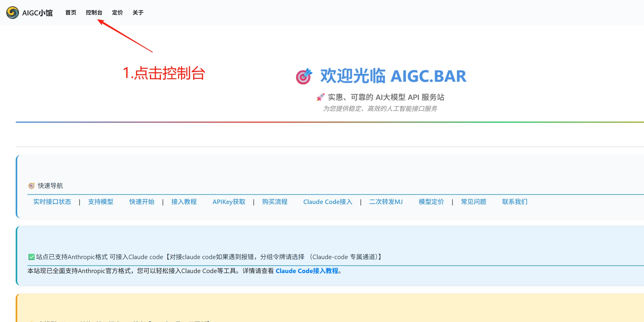Image resolution: width=644 pixels, height=322 pixels.
Task: Open the Claude Code接入教程 hyperlink
Action: tap(307, 271)
